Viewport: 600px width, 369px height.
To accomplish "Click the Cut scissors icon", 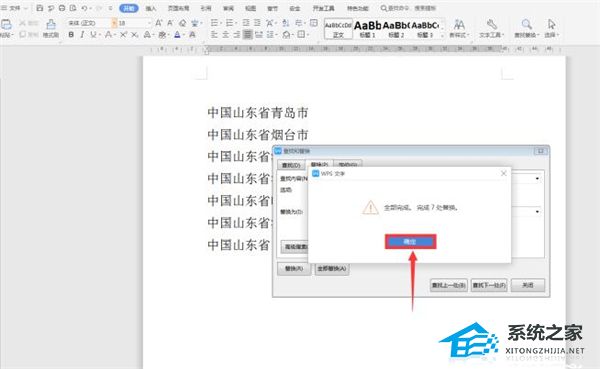I will tap(23, 23).
